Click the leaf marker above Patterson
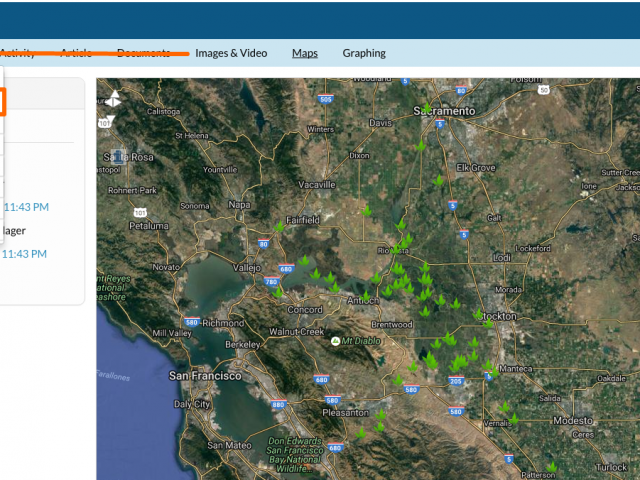Image resolution: width=640 pixels, height=480 pixels. point(552,467)
